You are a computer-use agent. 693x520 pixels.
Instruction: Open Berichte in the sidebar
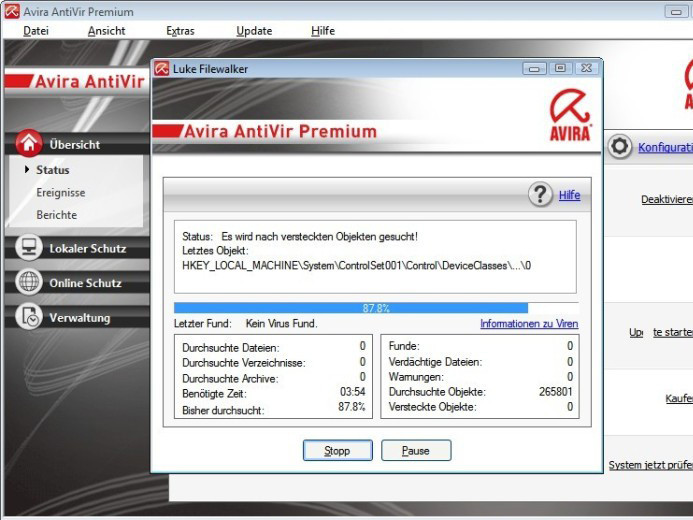point(57,215)
